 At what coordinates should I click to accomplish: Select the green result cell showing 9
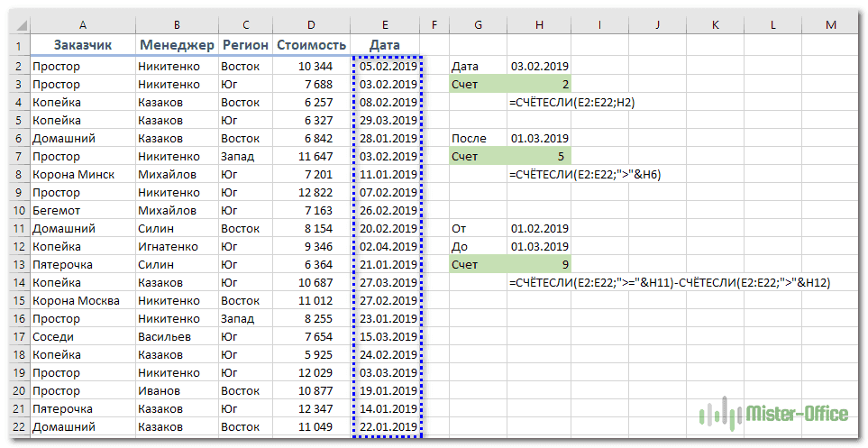point(538,264)
